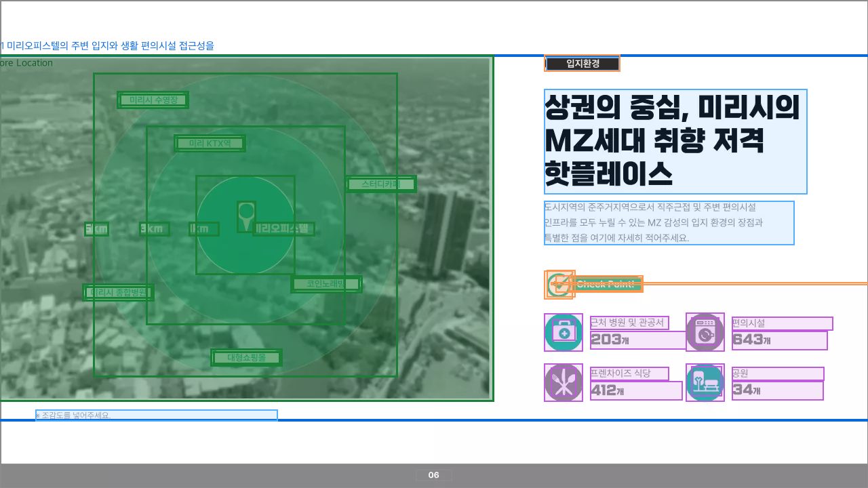Viewport: 868px width, 488px height.
Task: Click the caption ※ 조감도를 넣어주세요.
Action: tap(157, 415)
